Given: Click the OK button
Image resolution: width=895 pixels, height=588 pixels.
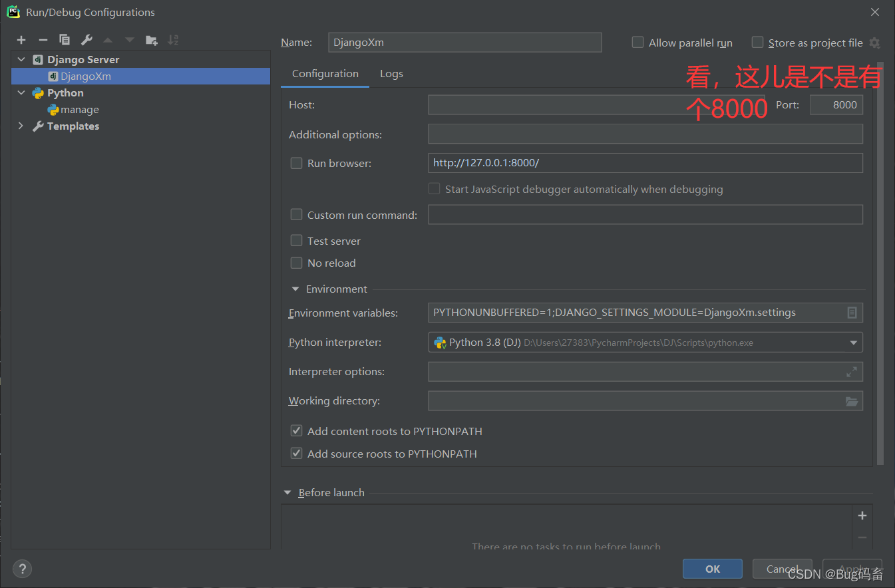Looking at the screenshot, I should tap(713, 569).
